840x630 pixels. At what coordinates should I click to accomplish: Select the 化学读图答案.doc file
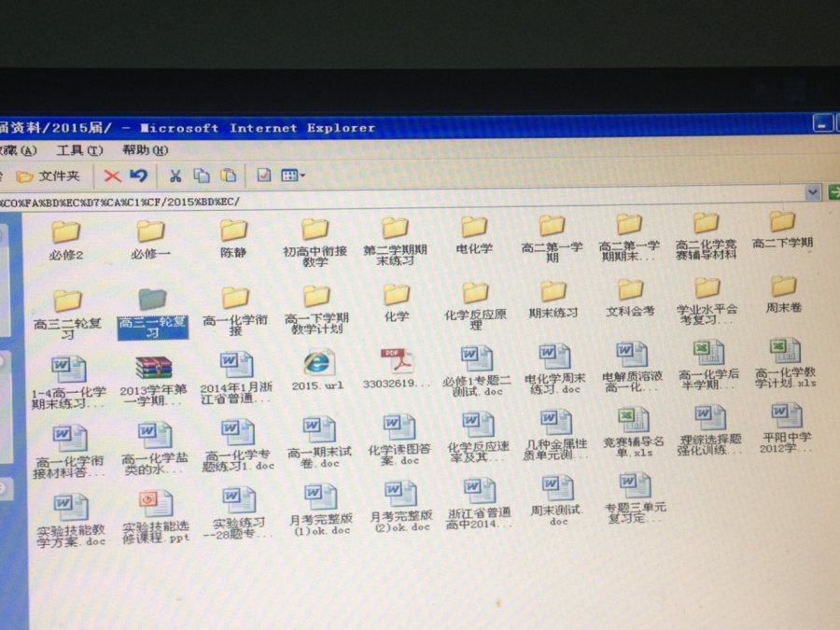click(399, 441)
